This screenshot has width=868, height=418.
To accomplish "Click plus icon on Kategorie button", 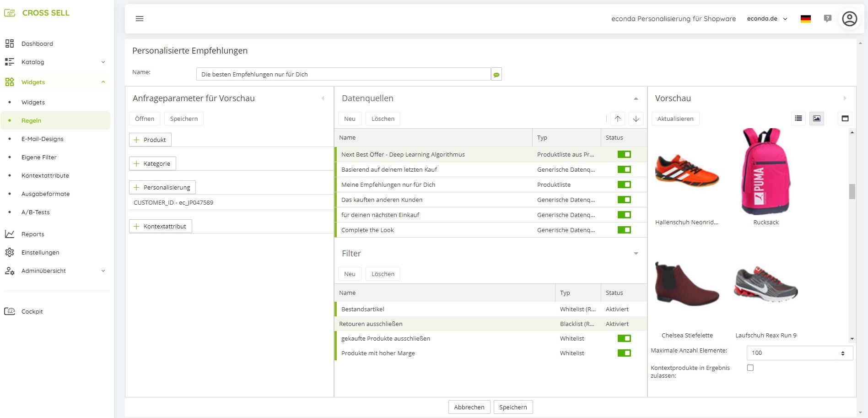I will [x=136, y=163].
